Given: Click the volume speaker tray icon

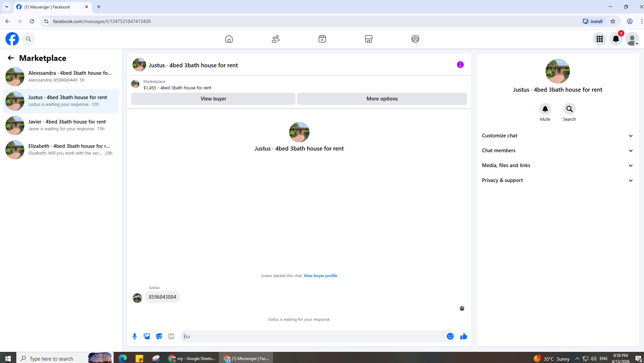Looking at the screenshot, I should (x=594, y=359).
